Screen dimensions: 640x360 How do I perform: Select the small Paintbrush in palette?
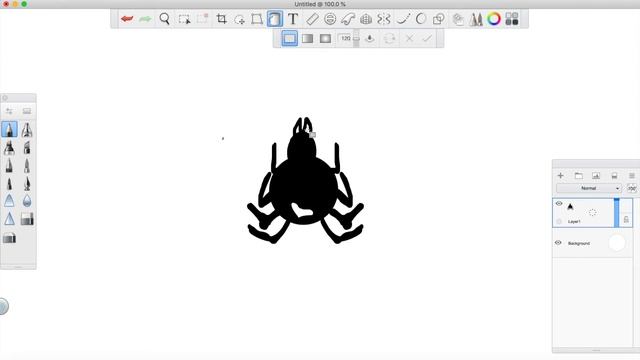[x=9, y=183]
